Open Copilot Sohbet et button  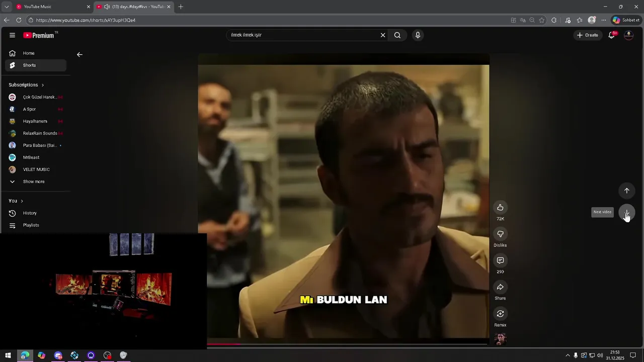626,20
